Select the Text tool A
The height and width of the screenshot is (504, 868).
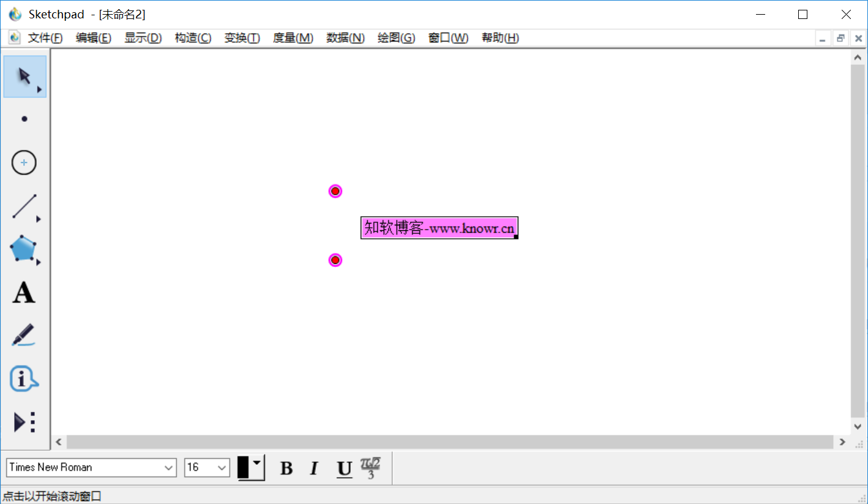click(x=24, y=293)
